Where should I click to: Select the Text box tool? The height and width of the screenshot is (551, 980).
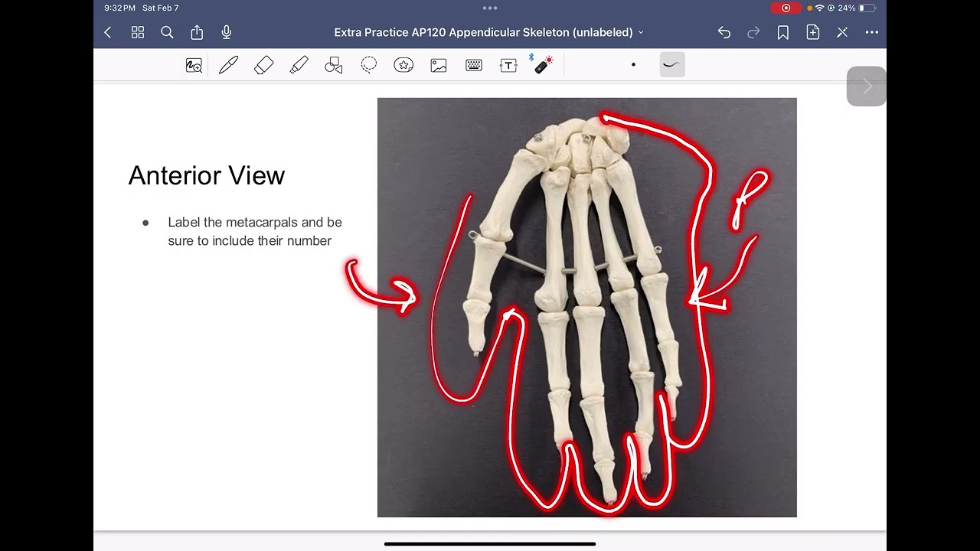point(508,66)
